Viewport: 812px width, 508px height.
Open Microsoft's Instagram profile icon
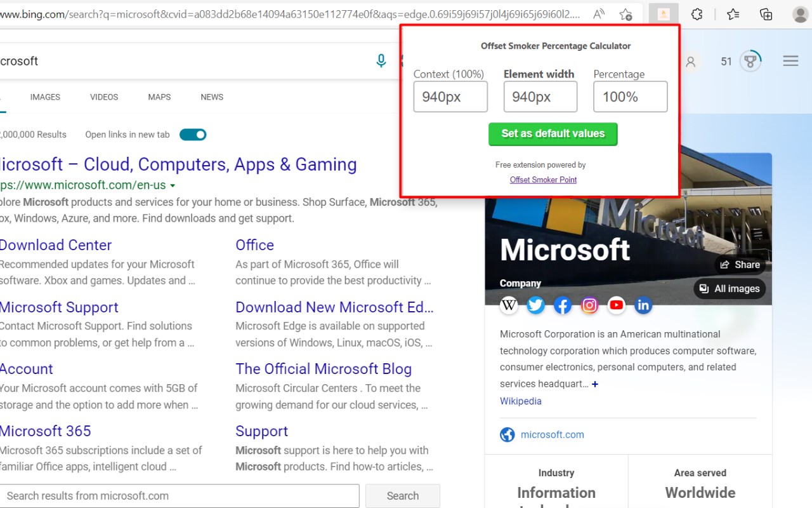coord(589,305)
